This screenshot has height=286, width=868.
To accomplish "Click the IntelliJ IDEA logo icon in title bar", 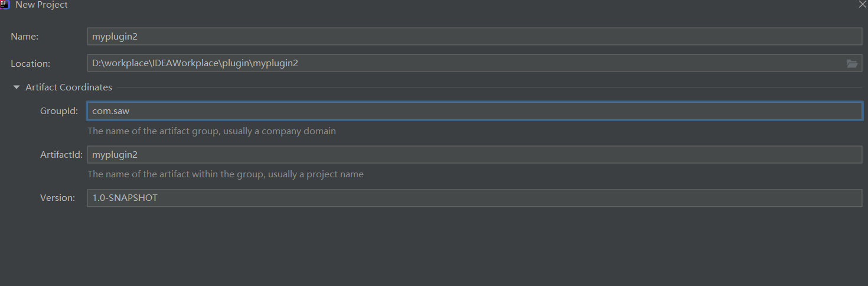I will click(x=5, y=5).
